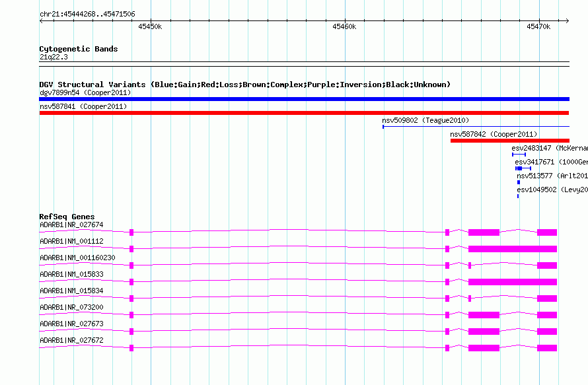Click the nsv509802 (Teague2010) label
The width and height of the screenshot is (588, 385).
coord(425,120)
